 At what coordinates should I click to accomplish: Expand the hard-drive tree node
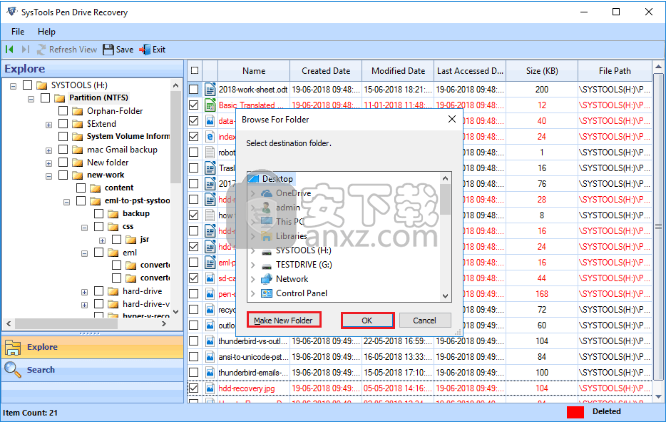(x=84, y=292)
